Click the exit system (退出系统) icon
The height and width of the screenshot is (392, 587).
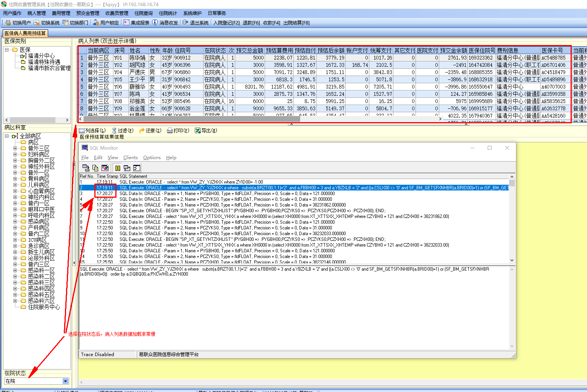(186, 23)
